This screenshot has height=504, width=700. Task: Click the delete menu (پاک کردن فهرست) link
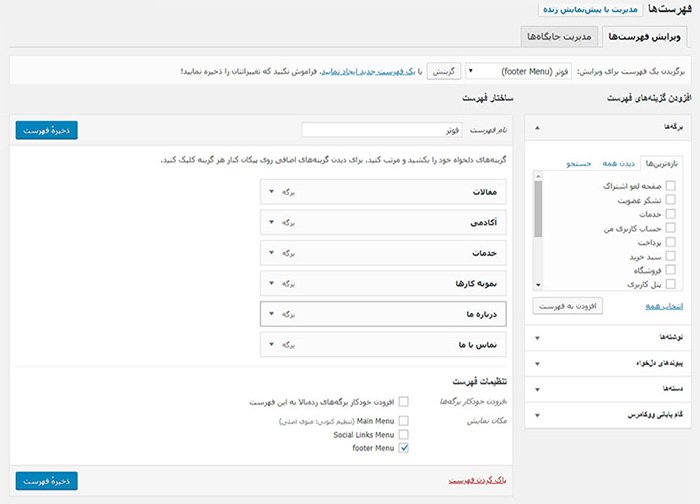coord(477,480)
